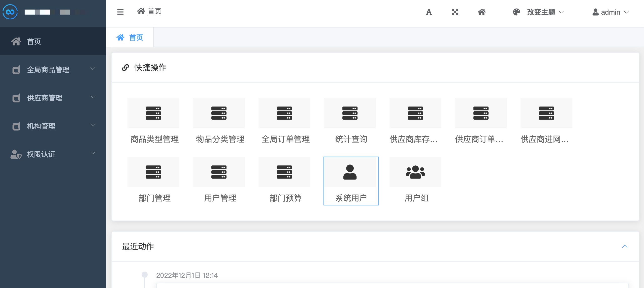644x288 pixels.
Task: Expand the 权限认证 sidebar menu
Action: pos(53,154)
